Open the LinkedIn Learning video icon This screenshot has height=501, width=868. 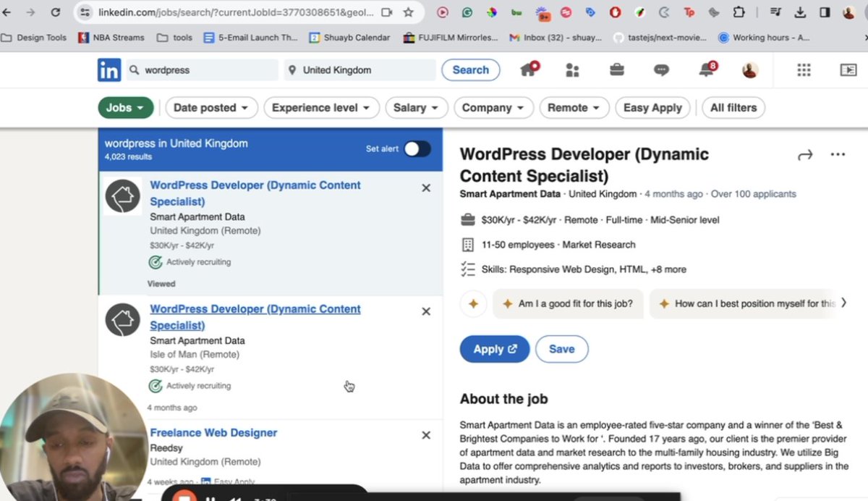coord(848,70)
